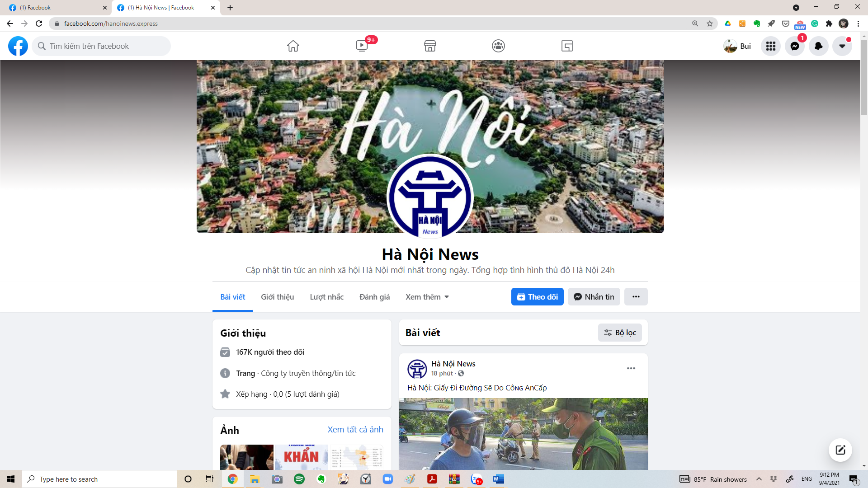Open the notifications bell icon
The image size is (868, 488).
[819, 46]
